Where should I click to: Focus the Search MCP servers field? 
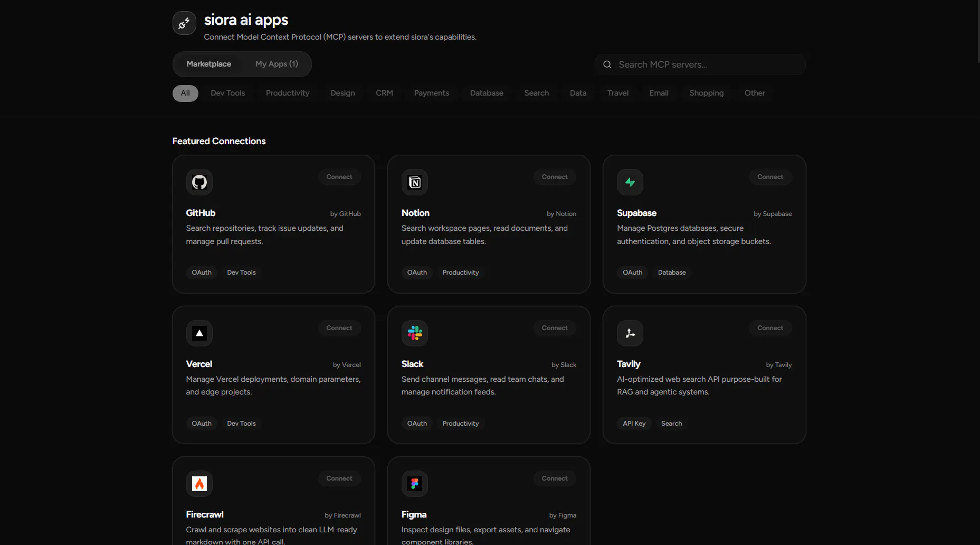[700, 64]
